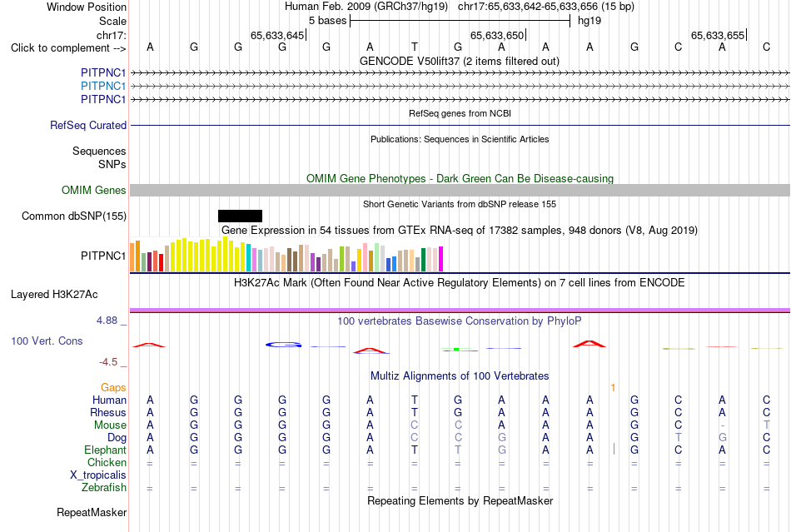Open the GTEx PITPNC1 expression bar chart
The width and height of the screenshot is (791, 532).
click(286, 255)
